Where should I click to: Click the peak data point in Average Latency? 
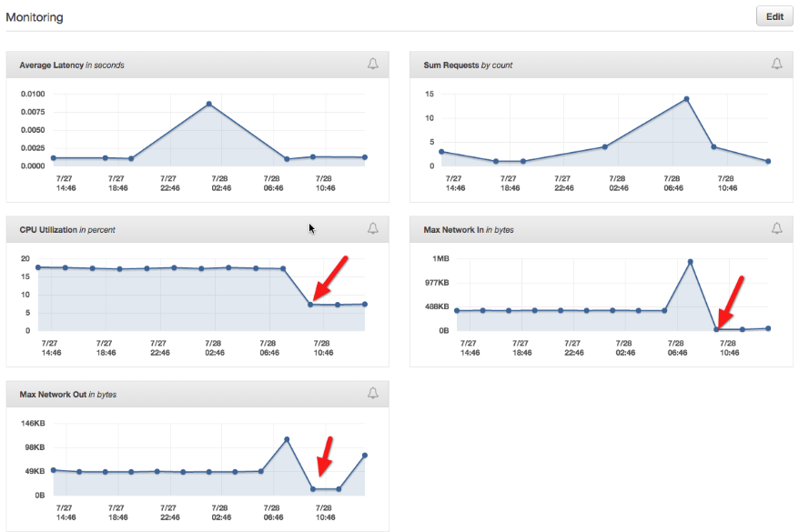pyautogui.click(x=209, y=104)
